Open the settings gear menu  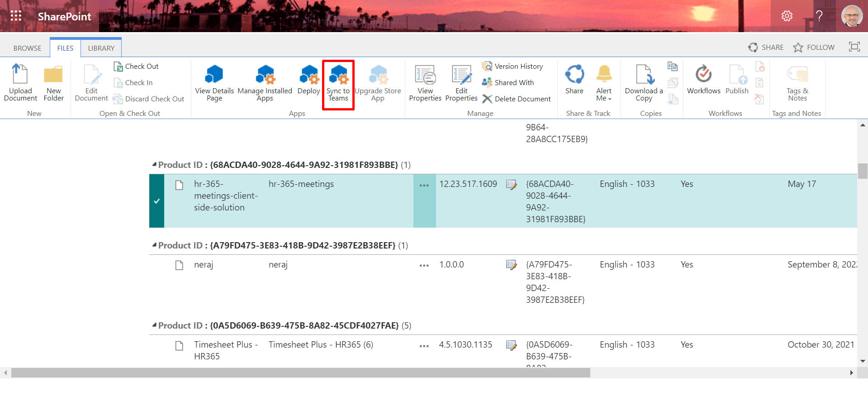(787, 16)
